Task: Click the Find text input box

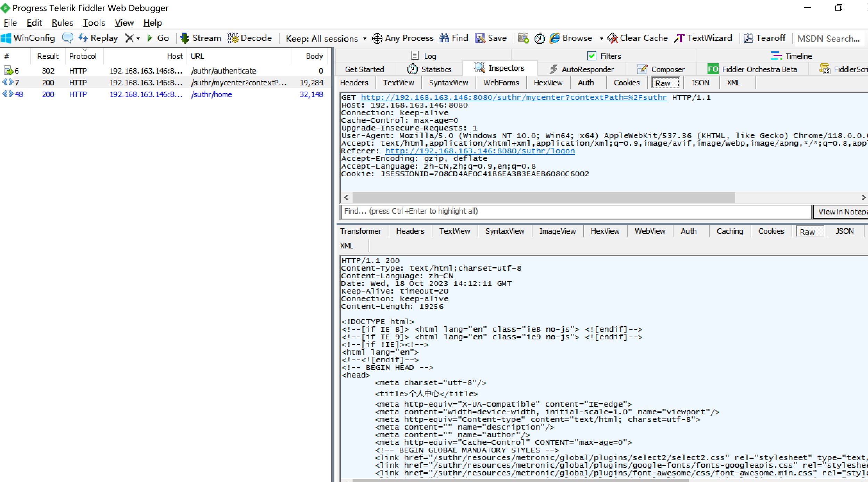Action: [576, 211]
